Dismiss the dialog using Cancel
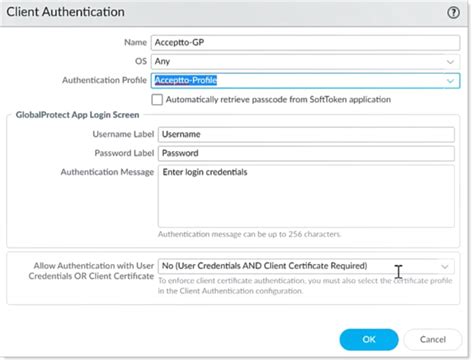The image size is (474, 363). 433,339
